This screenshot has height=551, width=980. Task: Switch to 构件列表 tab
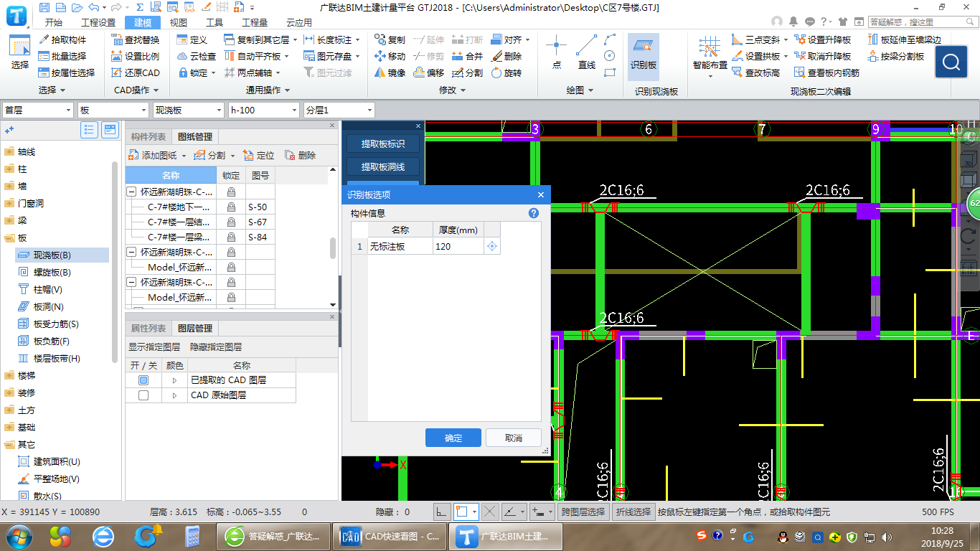point(149,137)
